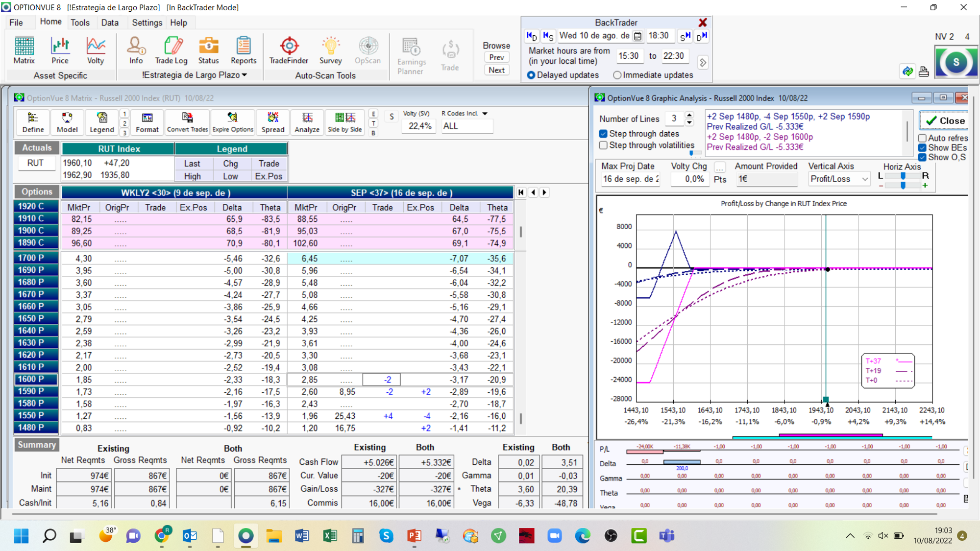This screenshot has height=551, width=980.
Task: Click Expire Options icon
Action: point(233,122)
